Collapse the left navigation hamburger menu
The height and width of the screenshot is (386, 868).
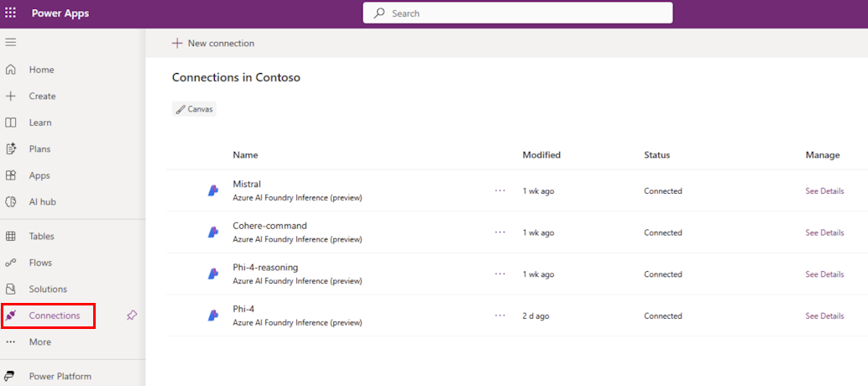click(x=11, y=42)
